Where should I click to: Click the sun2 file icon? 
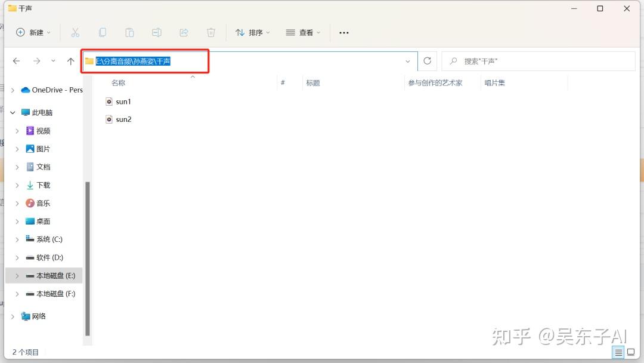pyautogui.click(x=109, y=119)
